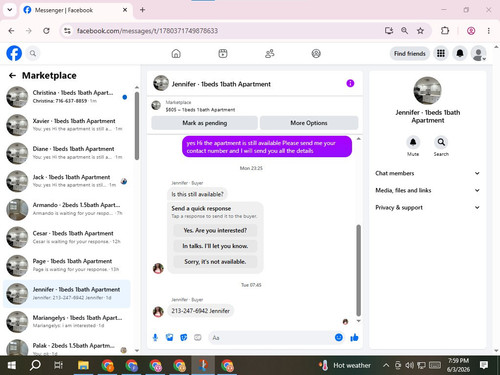Reload the page with the refresh icon
The width and height of the screenshot is (500, 375).
tap(46, 31)
